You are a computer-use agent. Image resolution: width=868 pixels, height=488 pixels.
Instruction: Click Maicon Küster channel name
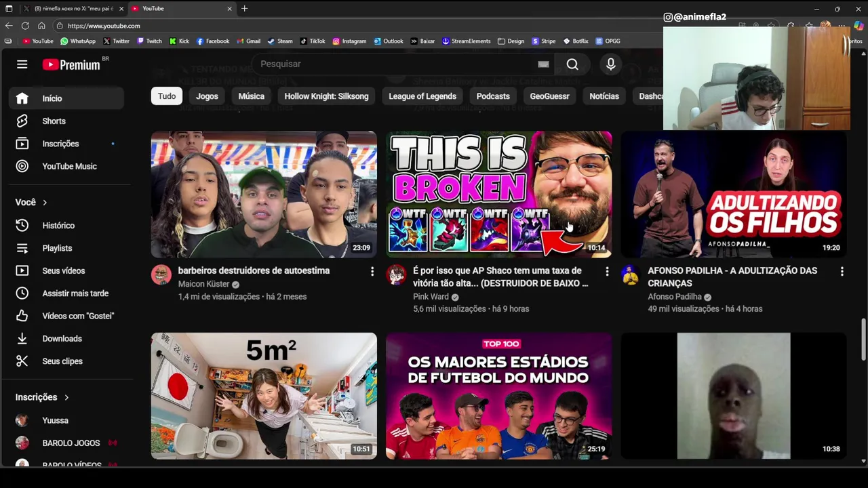(x=204, y=284)
